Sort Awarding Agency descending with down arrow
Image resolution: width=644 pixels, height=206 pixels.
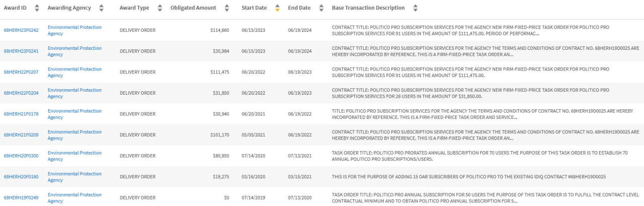101,10
